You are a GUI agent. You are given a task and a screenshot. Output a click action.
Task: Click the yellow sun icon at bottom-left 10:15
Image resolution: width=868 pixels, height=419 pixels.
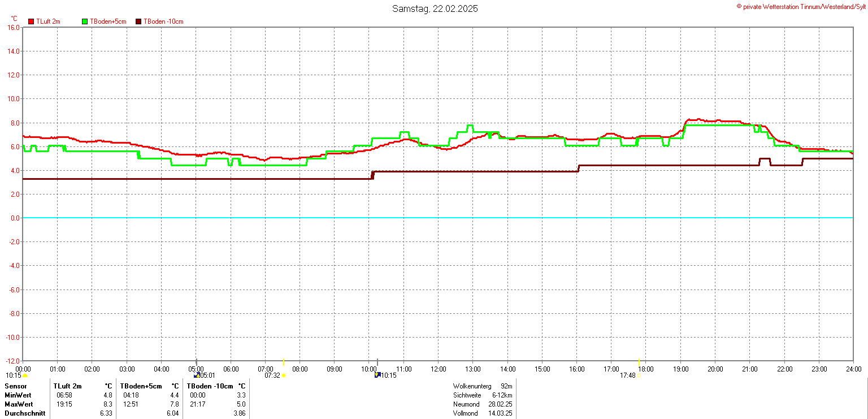pyautogui.click(x=25, y=375)
